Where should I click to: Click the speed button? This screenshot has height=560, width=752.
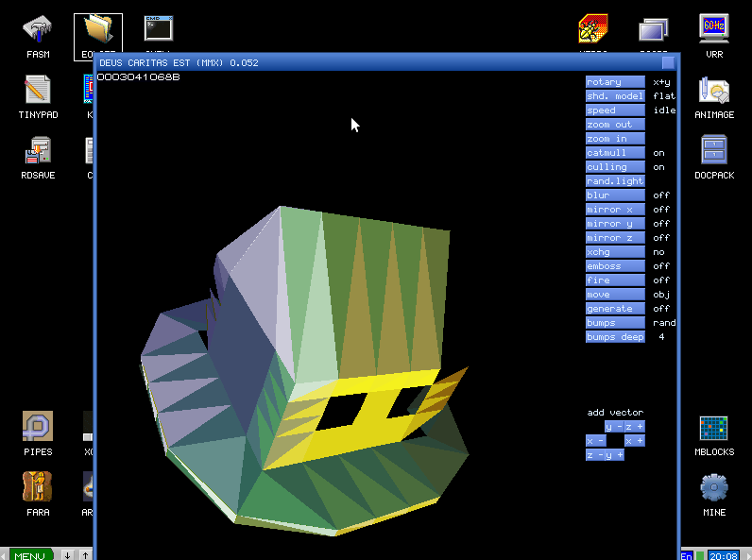pyautogui.click(x=615, y=110)
